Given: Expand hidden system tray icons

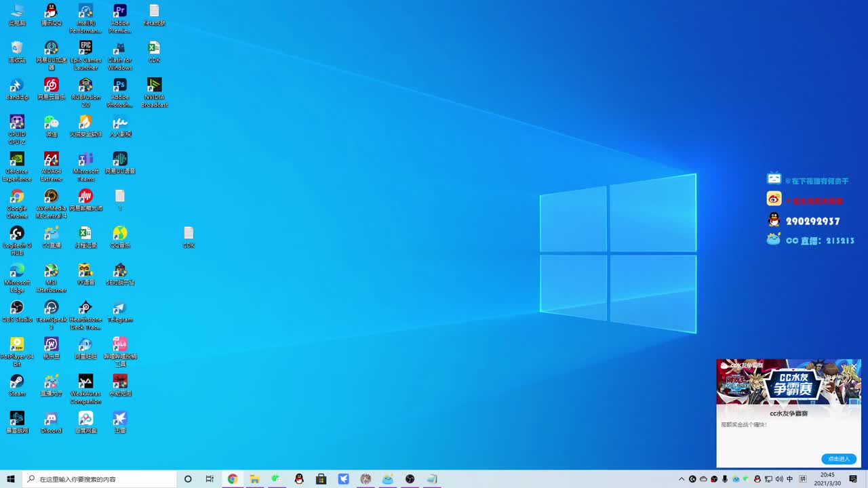Looking at the screenshot, I should point(682,479).
